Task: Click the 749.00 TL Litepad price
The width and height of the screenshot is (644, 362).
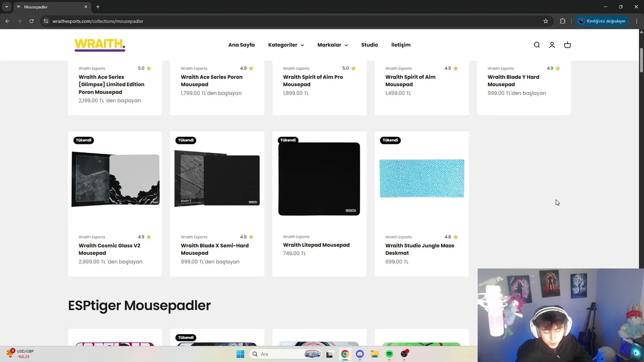Action: pyautogui.click(x=294, y=253)
